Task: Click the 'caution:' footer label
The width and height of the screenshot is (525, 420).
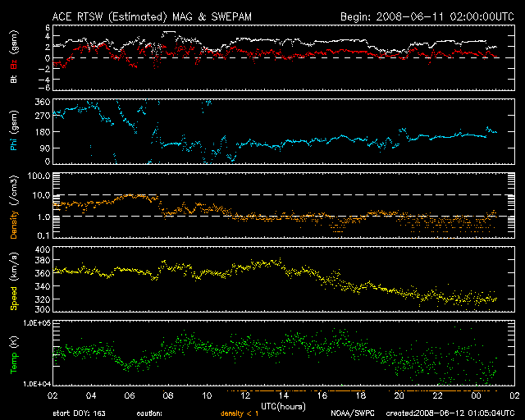Action: [149, 413]
